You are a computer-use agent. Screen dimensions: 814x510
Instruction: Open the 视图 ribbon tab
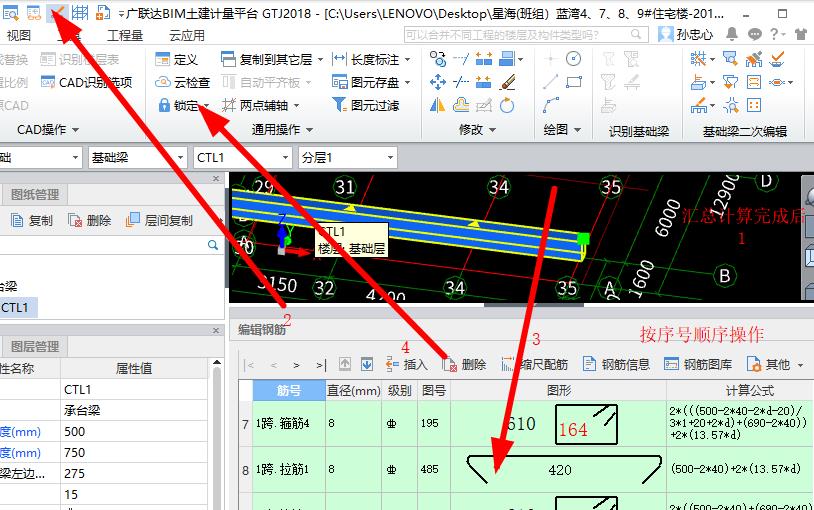[19, 35]
